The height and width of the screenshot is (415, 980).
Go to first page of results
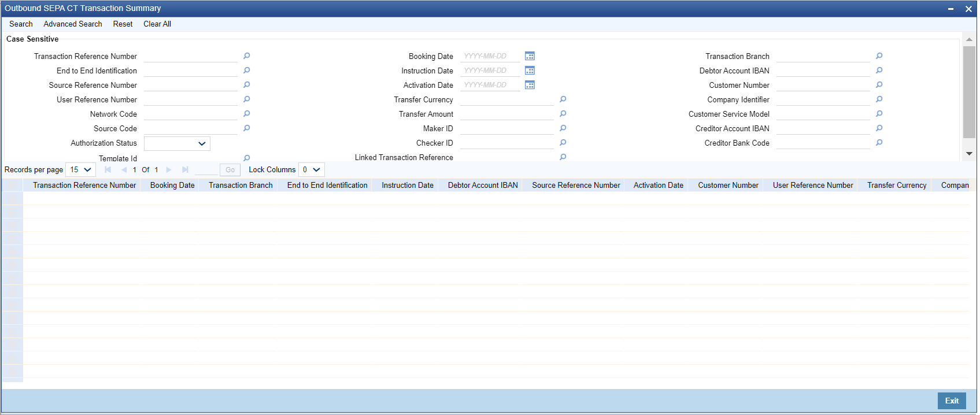click(x=108, y=170)
